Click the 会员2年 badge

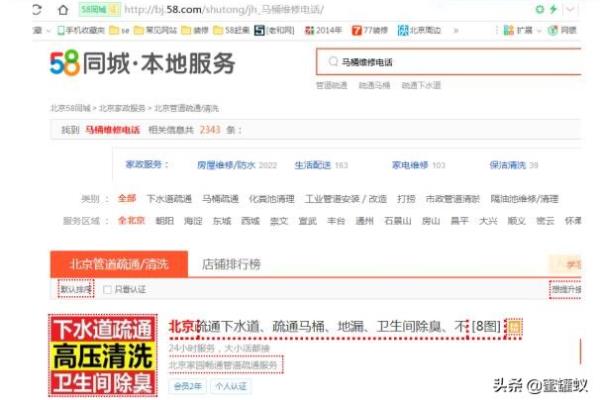[x=188, y=386]
